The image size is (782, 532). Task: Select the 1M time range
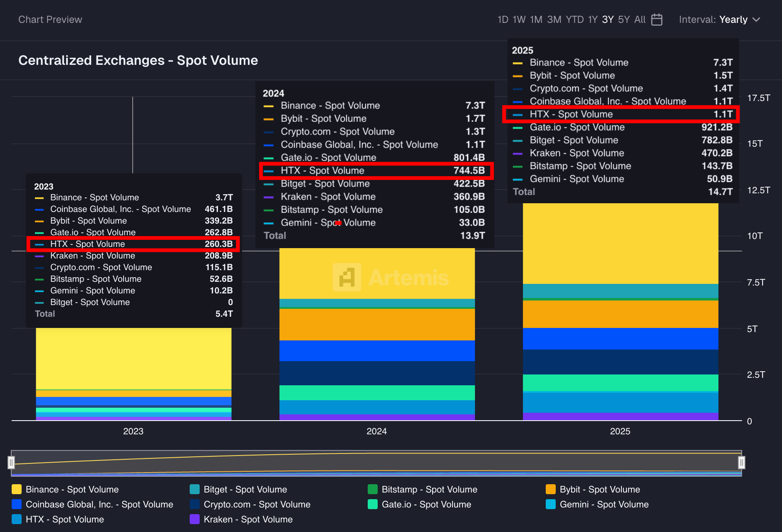point(536,20)
